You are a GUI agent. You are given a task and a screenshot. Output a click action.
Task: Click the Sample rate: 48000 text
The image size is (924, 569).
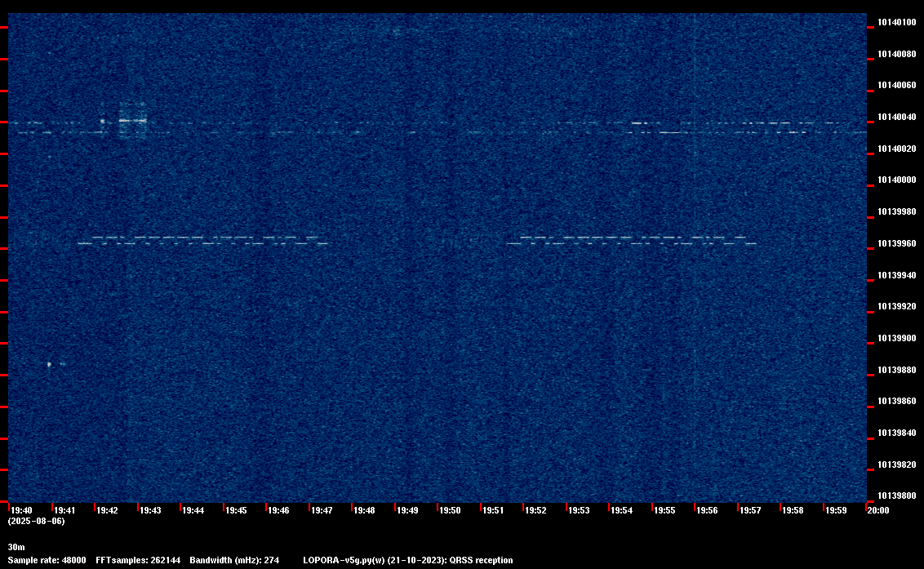point(47,560)
